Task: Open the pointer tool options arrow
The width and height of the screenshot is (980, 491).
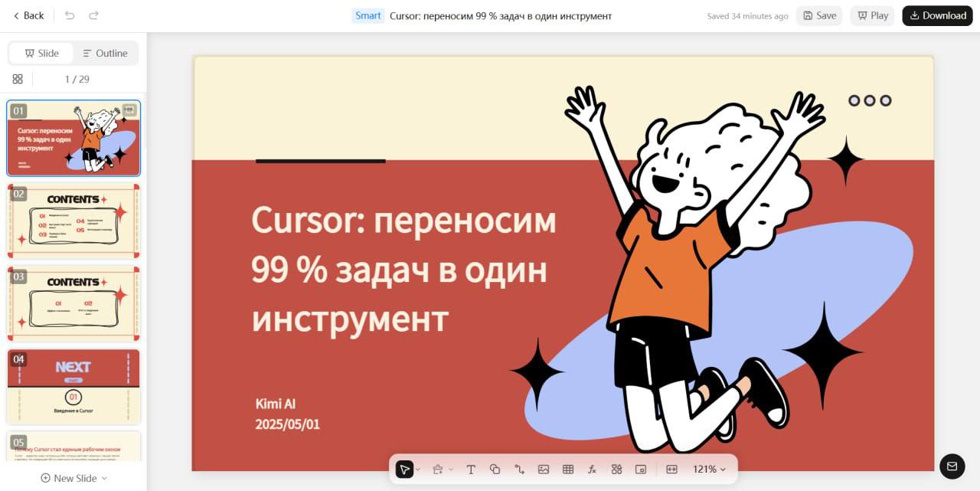Action: pos(418,469)
